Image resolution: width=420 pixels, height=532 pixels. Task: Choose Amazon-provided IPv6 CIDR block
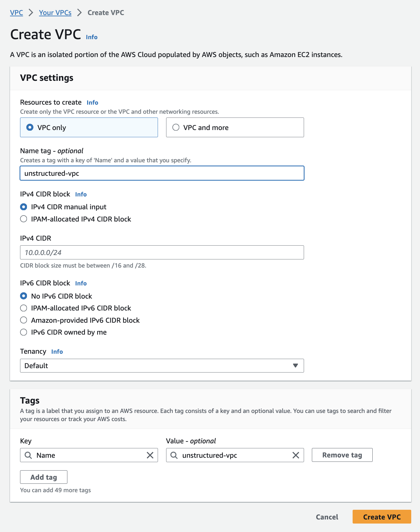[x=24, y=320]
